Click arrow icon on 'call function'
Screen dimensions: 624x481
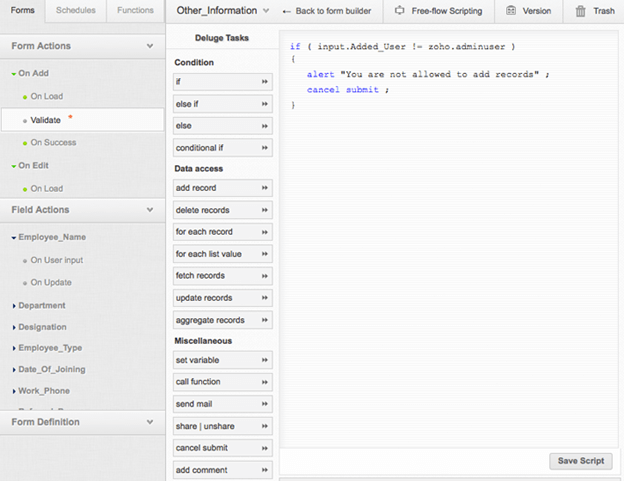(x=265, y=382)
